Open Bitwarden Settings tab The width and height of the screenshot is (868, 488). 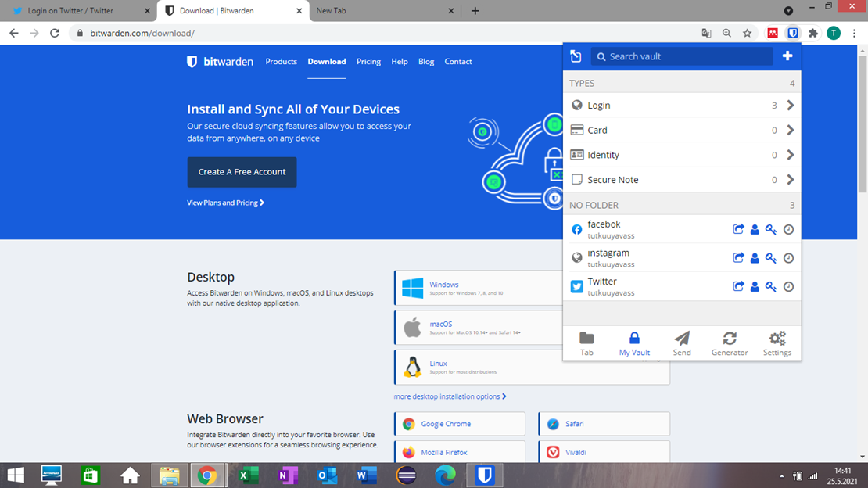[x=777, y=343]
